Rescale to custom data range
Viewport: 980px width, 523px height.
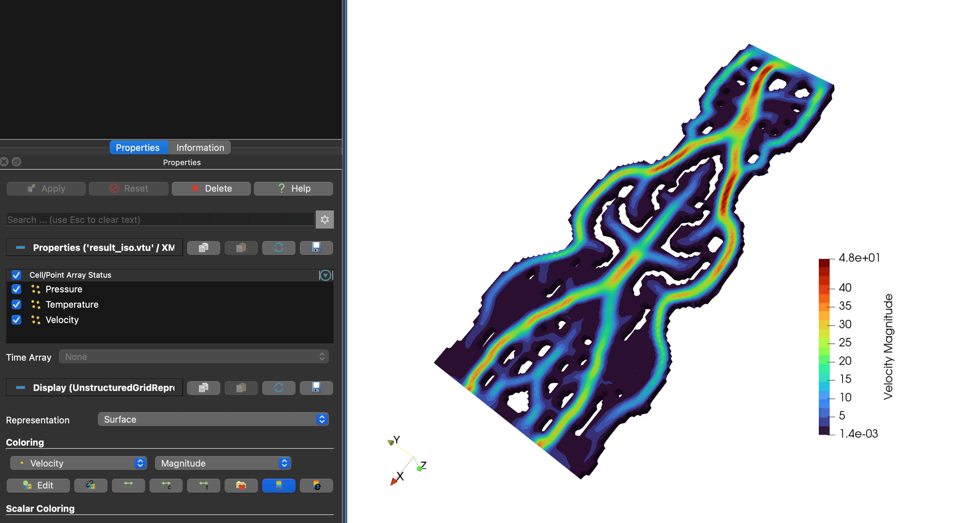pos(166,485)
